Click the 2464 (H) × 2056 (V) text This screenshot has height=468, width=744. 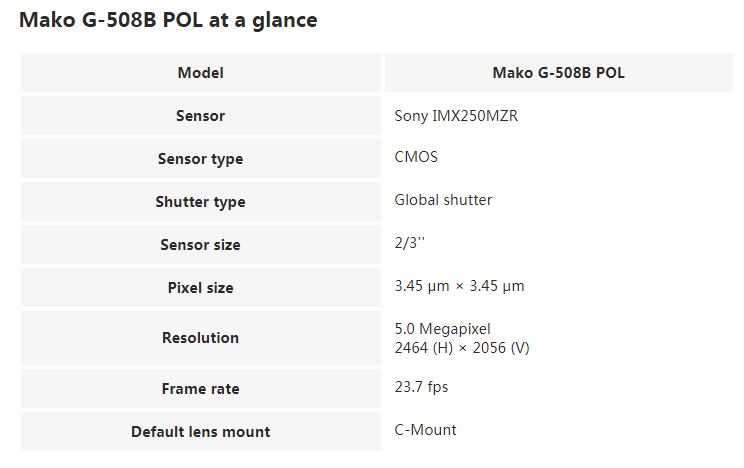pyautogui.click(x=462, y=348)
